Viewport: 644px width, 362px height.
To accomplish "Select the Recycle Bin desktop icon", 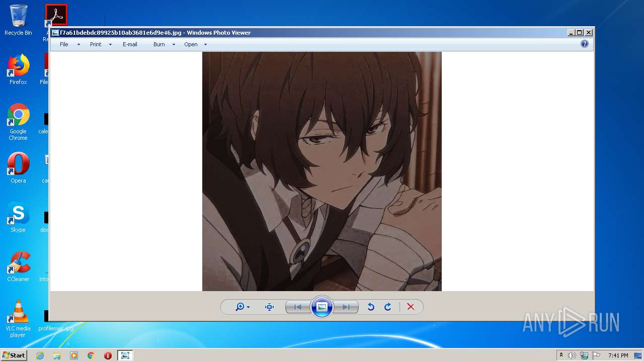I will tap(18, 20).
